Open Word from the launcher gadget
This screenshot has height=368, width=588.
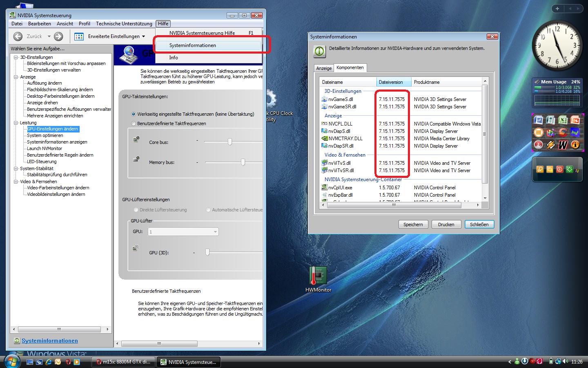pyautogui.click(x=538, y=120)
